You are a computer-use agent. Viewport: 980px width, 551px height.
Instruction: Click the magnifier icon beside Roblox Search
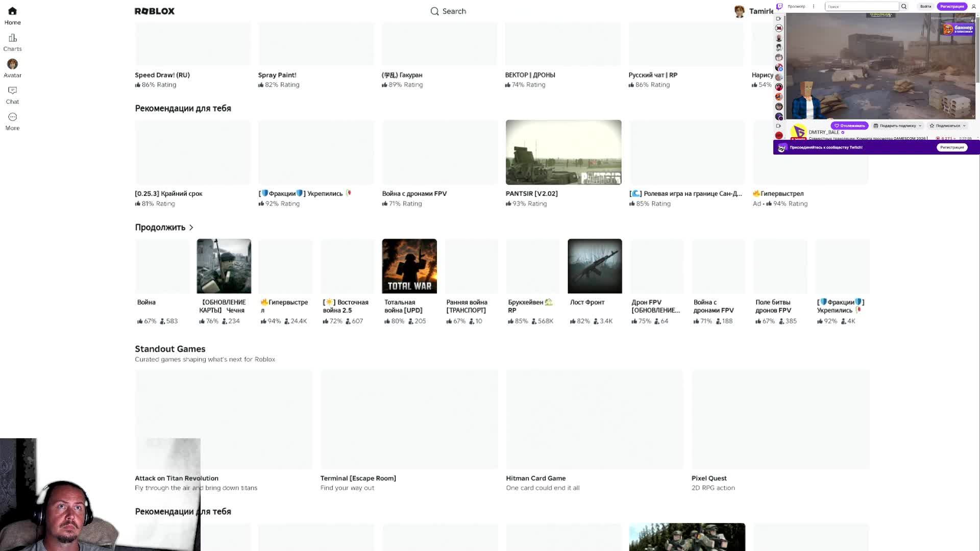434,11
